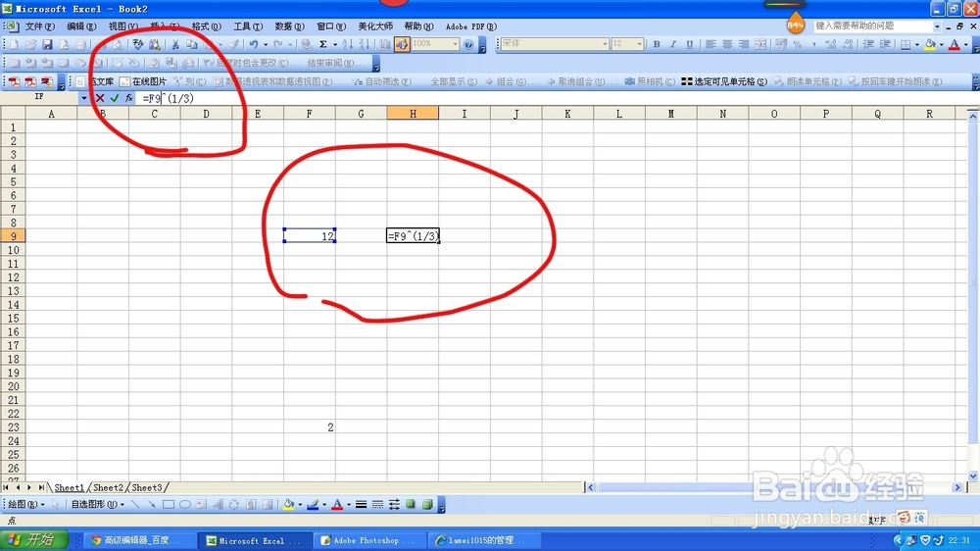Click the Online Pictures button
Screen dimensions: 980x551
click(x=143, y=82)
